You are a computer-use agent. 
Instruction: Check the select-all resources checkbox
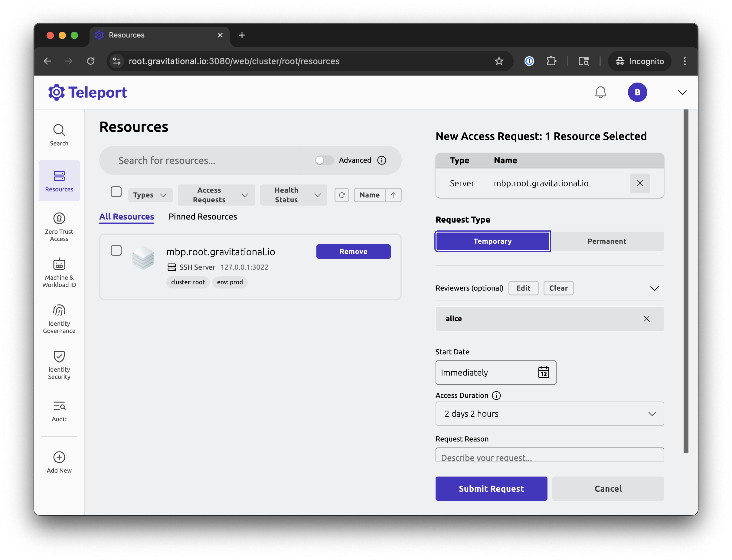[116, 192]
